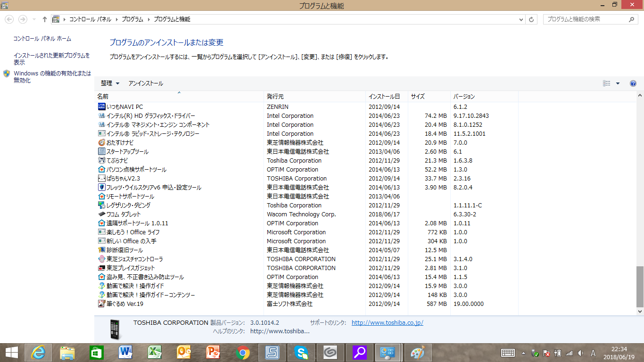Click the コントロール パネル breadcrumb in address bar
This screenshot has width=644, height=362.
click(90, 19)
